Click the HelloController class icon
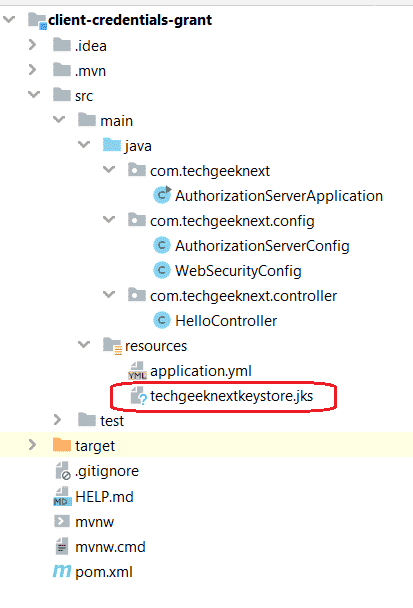Image resolution: width=413 pixels, height=608 pixels. point(162,320)
